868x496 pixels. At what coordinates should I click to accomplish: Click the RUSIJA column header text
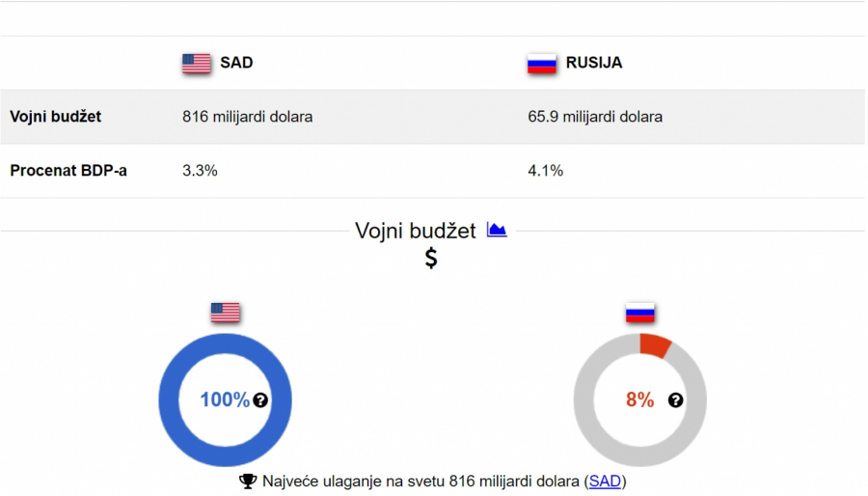[594, 63]
